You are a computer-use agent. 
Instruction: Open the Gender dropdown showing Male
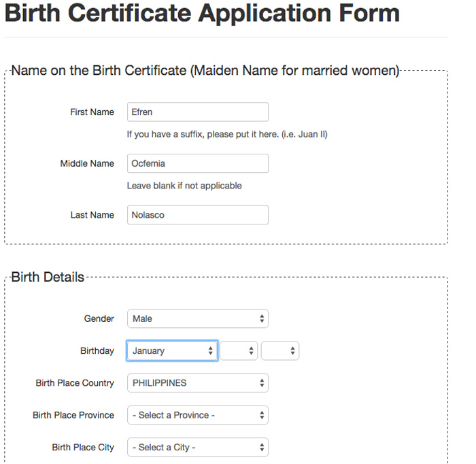pos(197,318)
